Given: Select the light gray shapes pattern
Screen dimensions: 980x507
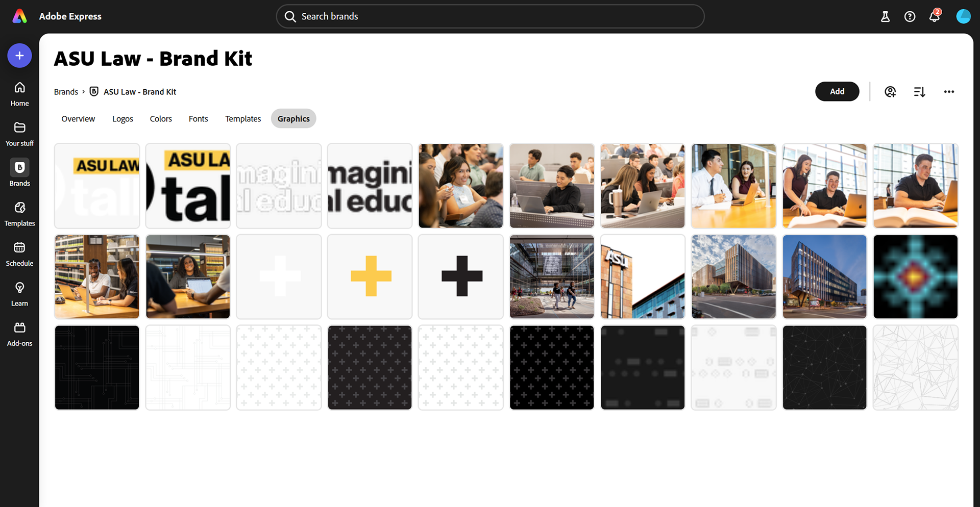Looking at the screenshot, I should click(x=733, y=368).
